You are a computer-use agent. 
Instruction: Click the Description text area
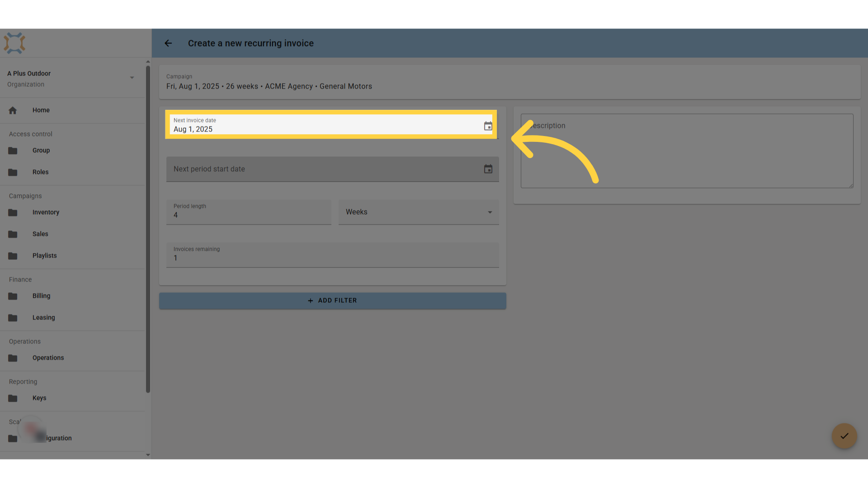click(687, 151)
